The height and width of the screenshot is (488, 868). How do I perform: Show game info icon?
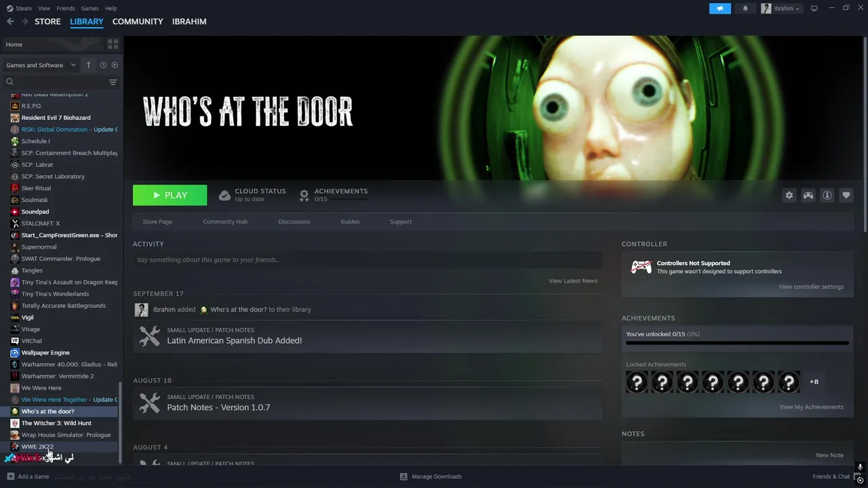(827, 195)
